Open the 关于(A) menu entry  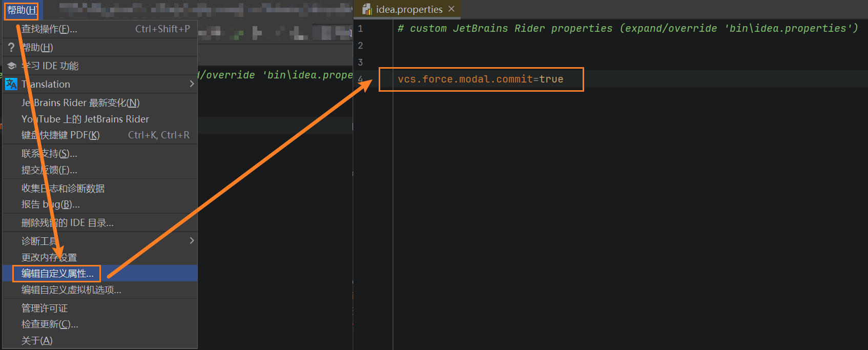coord(37,341)
